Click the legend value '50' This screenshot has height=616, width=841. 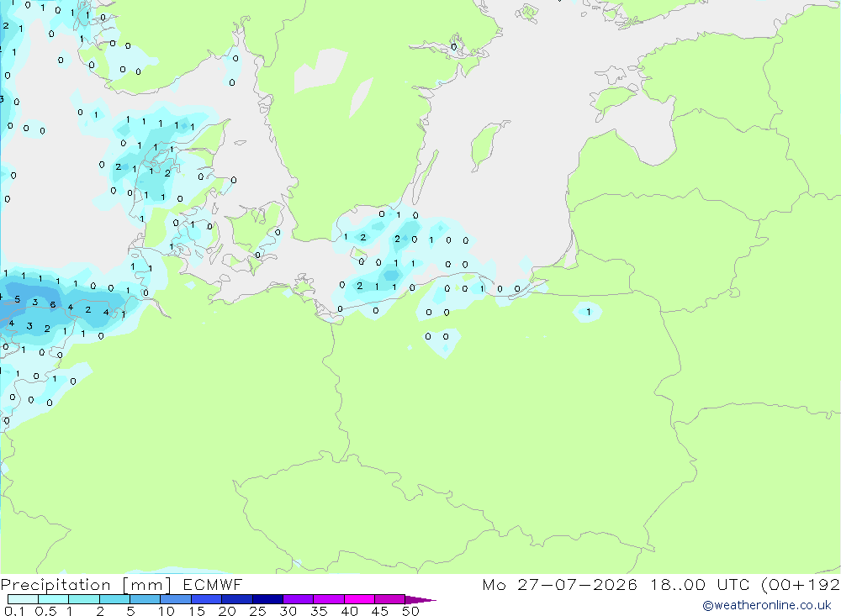[410, 611]
